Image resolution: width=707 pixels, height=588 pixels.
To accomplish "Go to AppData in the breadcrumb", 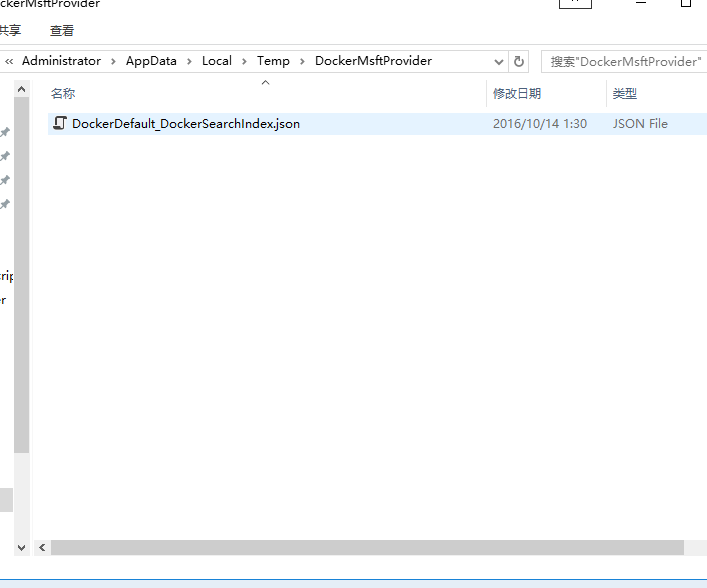I will [x=151, y=61].
